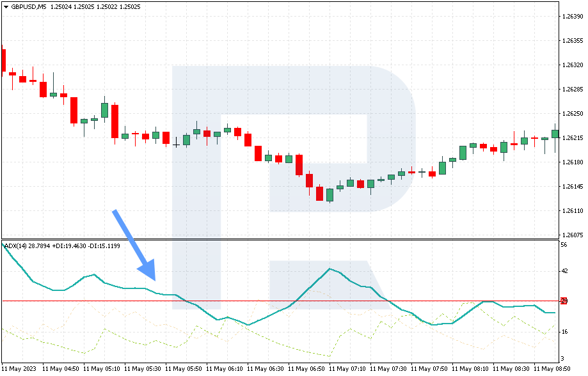Click the +DI:19.4630 value
Image resolution: width=588 pixels, height=376 pixels.
[70, 246]
